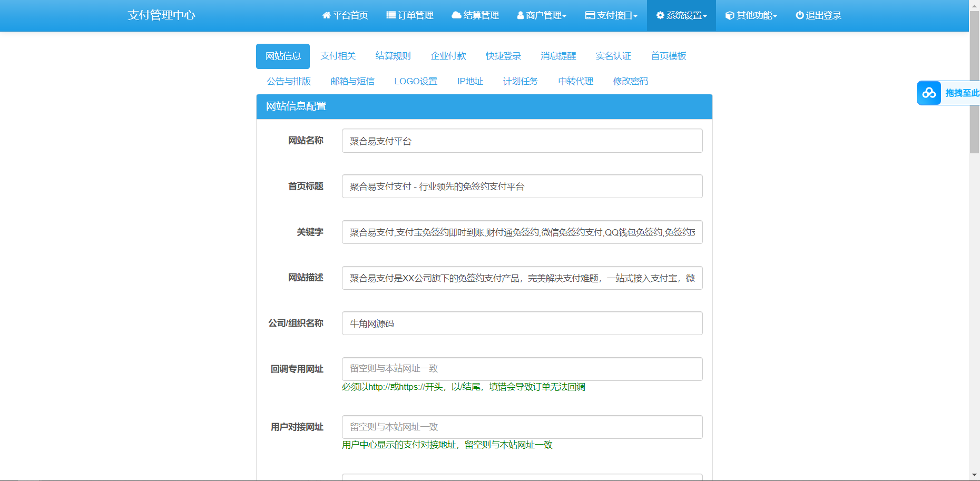Click the list icon beside 订单管理
This screenshot has height=481, width=980.
coord(391,15)
